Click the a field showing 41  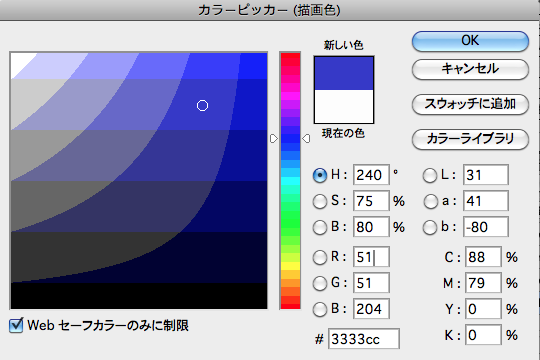(486, 201)
